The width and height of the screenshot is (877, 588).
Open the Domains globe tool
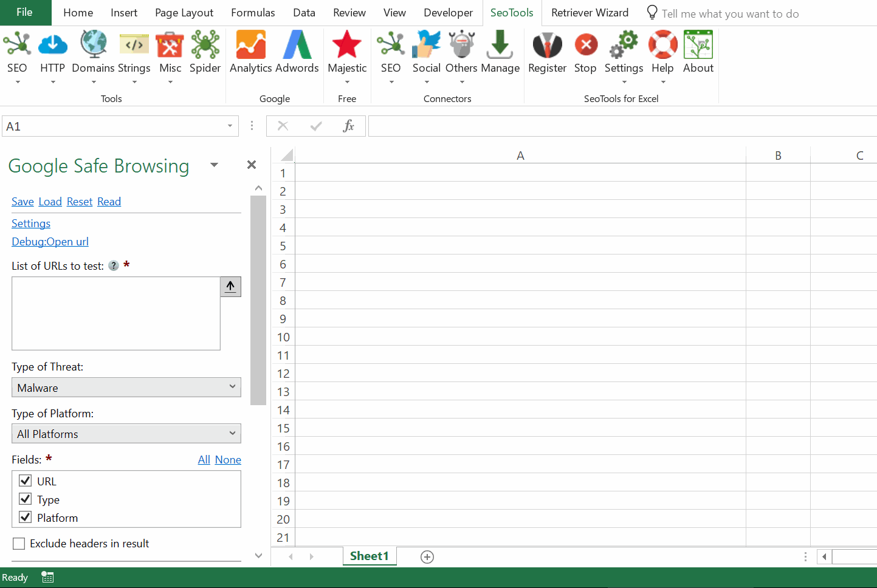coord(94,45)
